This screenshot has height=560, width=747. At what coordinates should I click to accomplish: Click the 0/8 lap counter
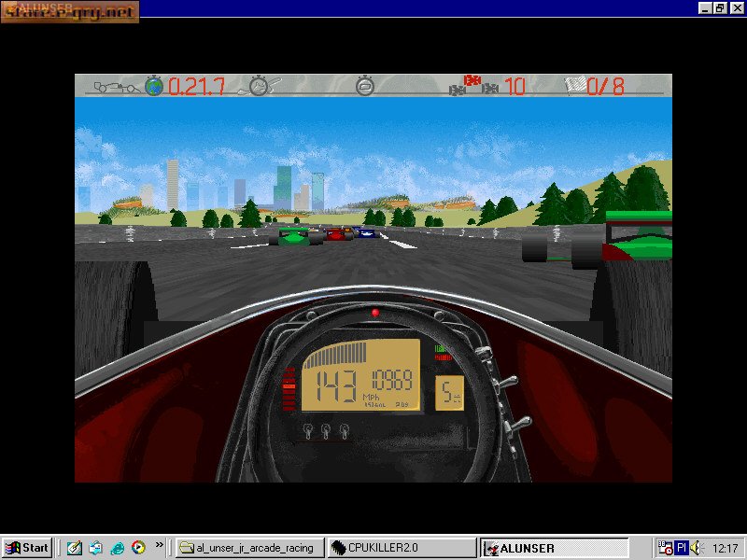tap(605, 87)
